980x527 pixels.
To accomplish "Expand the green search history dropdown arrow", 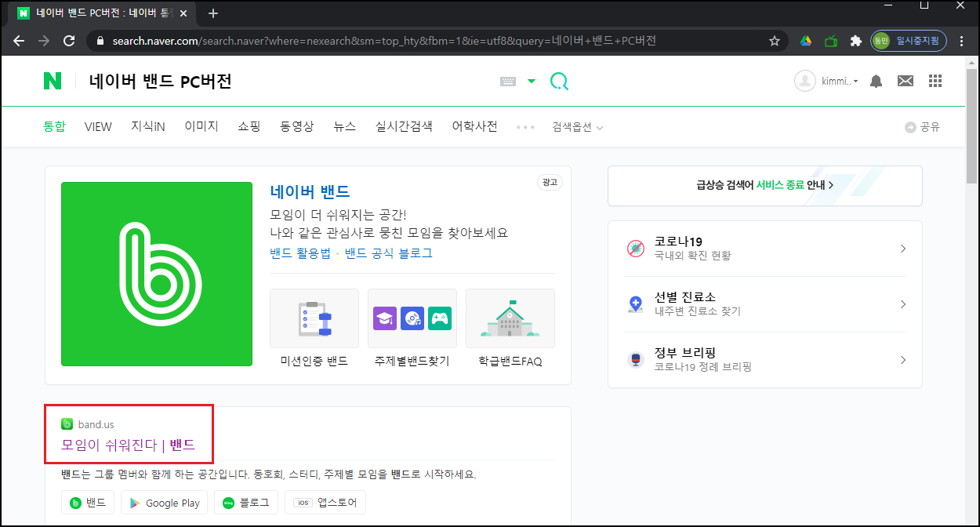I will [532, 82].
